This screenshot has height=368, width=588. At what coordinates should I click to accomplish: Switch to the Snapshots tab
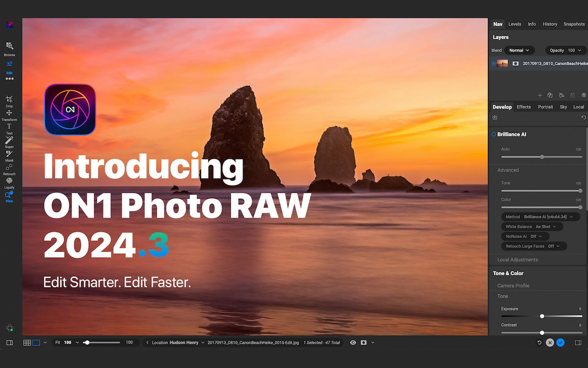coord(574,24)
